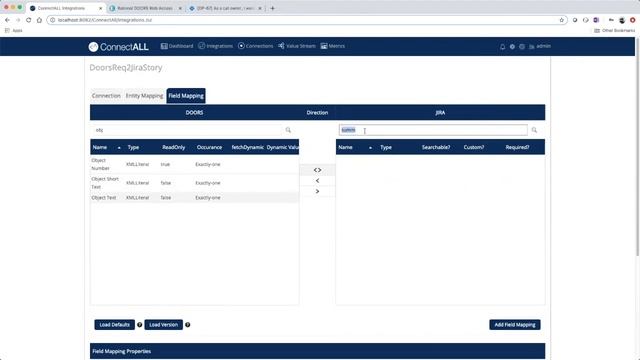Open the Integrations menu item
This screenshot has height=360, width=640.
click(216, 46)
